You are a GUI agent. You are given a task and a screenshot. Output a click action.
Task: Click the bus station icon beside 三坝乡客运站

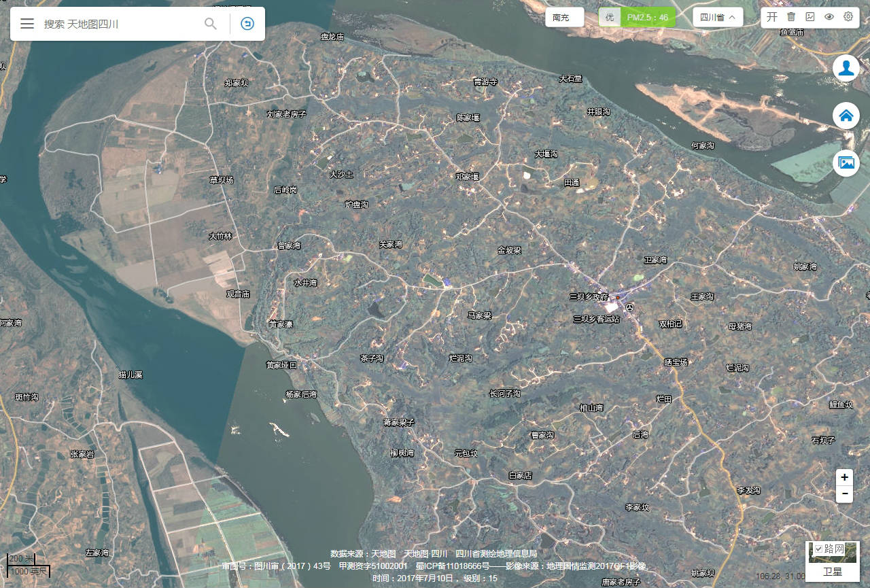pos(629,308)
